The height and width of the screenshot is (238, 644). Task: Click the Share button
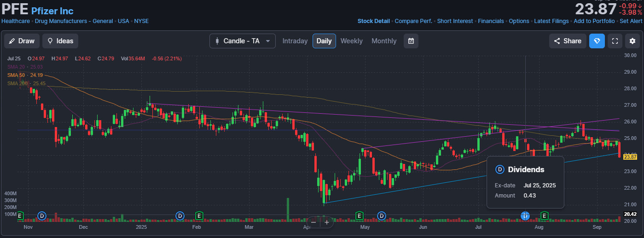point(568,41)
